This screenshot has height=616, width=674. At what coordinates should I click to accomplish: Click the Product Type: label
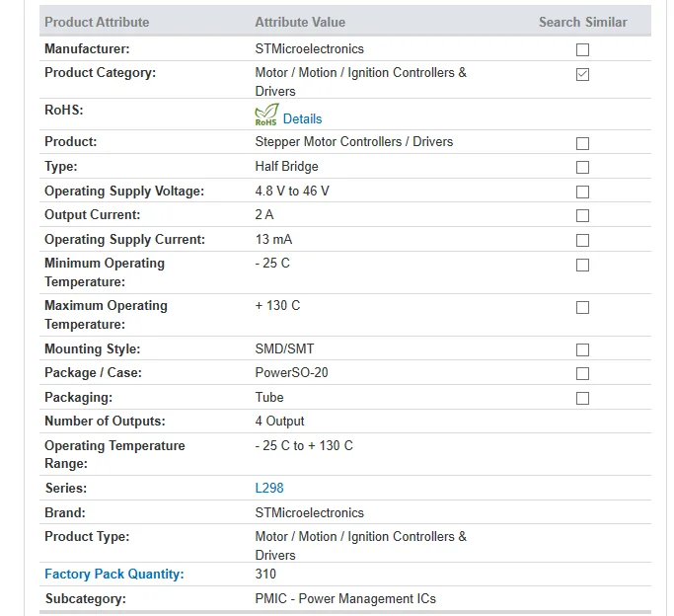(87, 536)
